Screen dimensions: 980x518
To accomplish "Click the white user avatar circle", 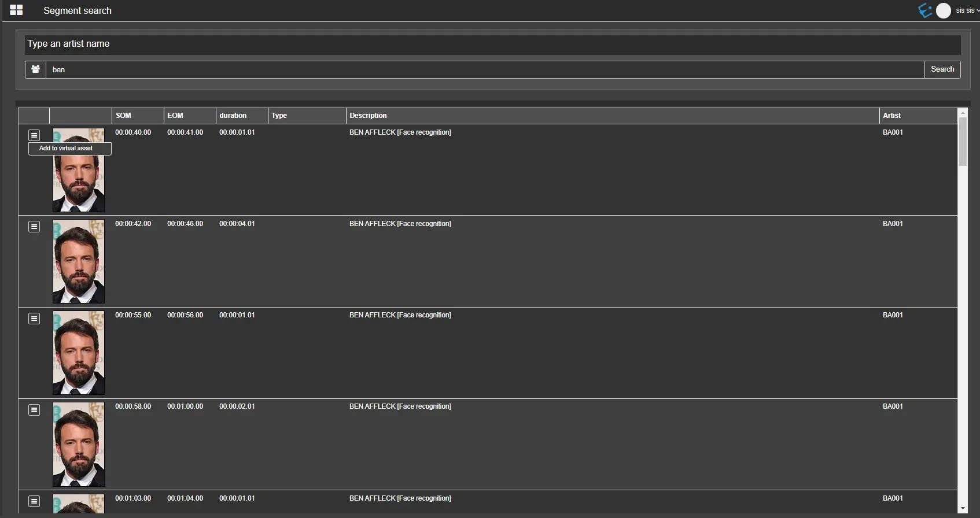I will tap(944, 10).
